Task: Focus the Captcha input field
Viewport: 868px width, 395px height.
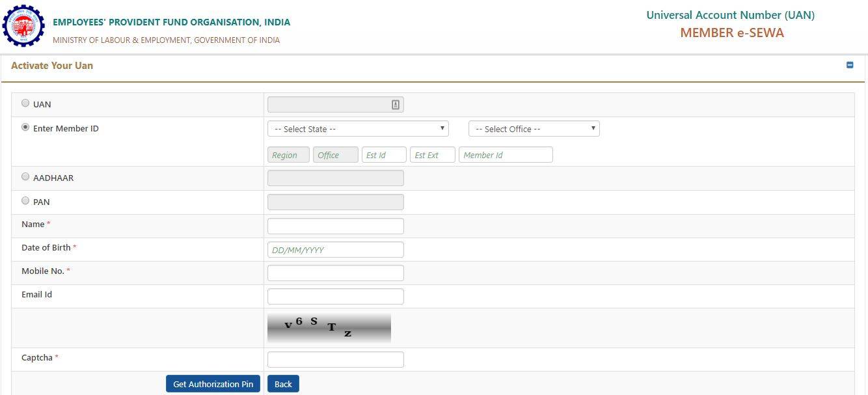Action: pos(336,360)
